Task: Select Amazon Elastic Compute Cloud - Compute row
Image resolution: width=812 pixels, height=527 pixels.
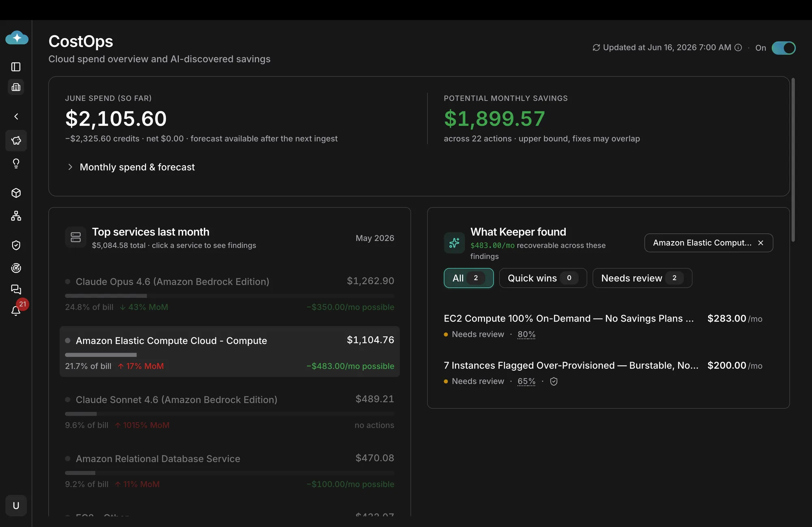Action: tap(230, 352)
